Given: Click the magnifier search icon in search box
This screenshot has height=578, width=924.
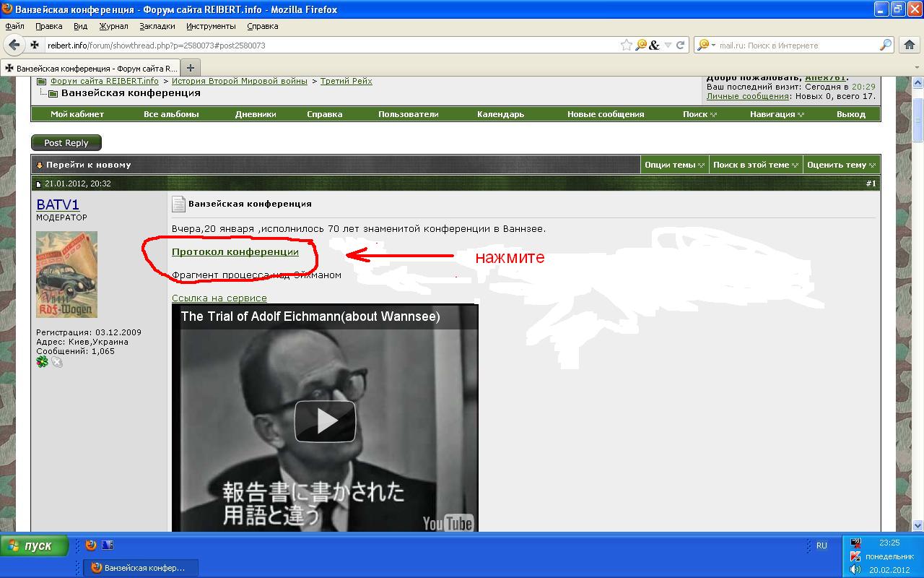Looking at the screenshot, I should (885, 45).
